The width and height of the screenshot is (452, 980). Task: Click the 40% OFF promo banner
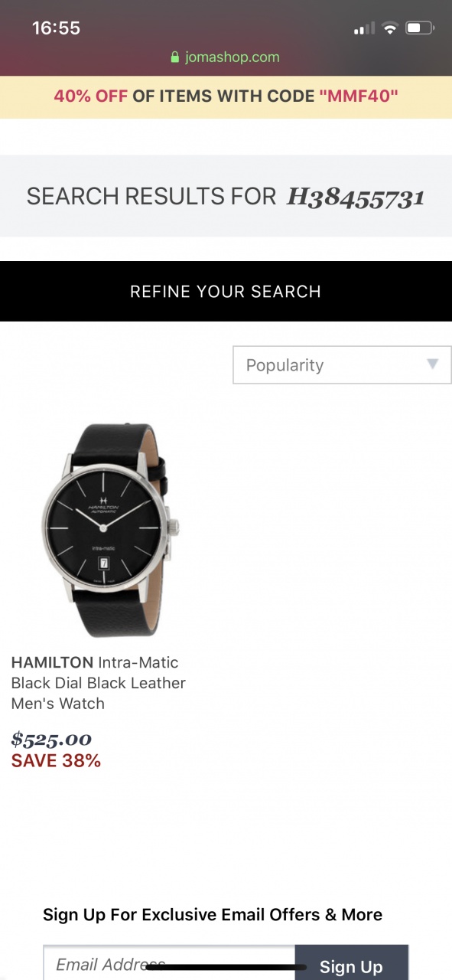pos(226,96)
